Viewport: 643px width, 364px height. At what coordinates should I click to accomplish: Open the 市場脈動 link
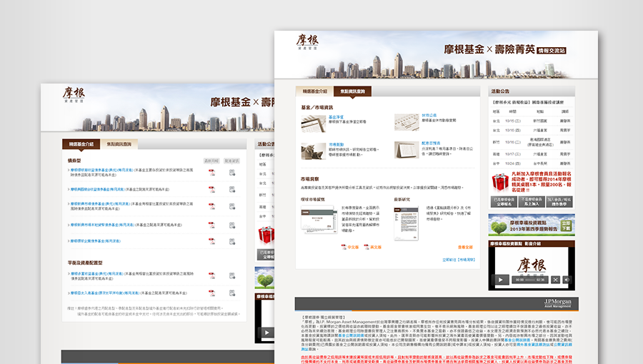pyautogui.click(x=336, y=145)
